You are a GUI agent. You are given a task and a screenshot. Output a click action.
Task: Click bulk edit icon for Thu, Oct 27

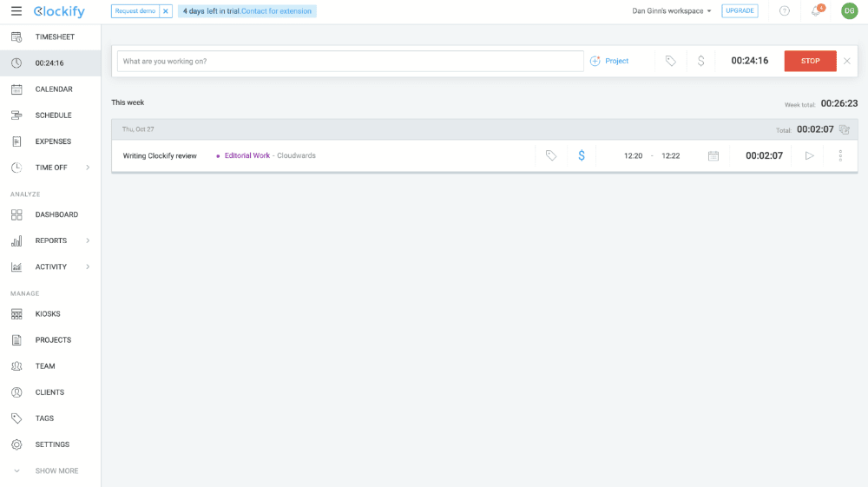pos(845,129)
